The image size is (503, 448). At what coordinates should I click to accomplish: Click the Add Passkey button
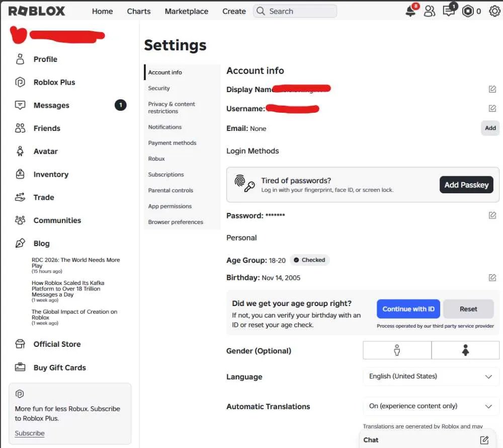coord(466,185)
